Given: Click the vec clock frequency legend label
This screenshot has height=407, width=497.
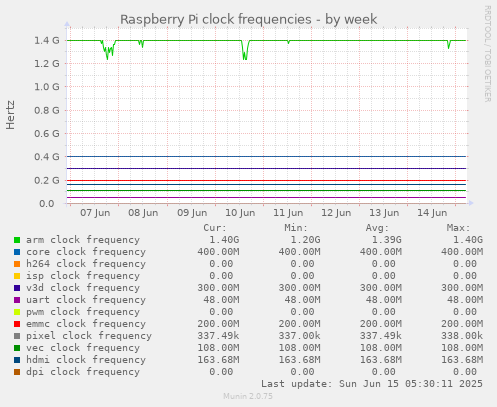Looking at the screenshot, I should click(x=83, y=348).
